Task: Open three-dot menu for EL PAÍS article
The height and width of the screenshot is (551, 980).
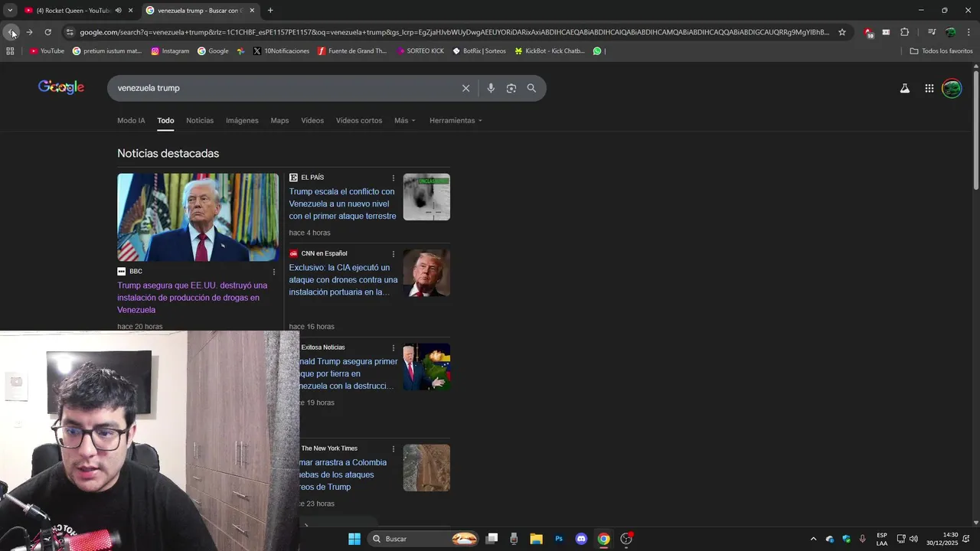Action: 394,178
